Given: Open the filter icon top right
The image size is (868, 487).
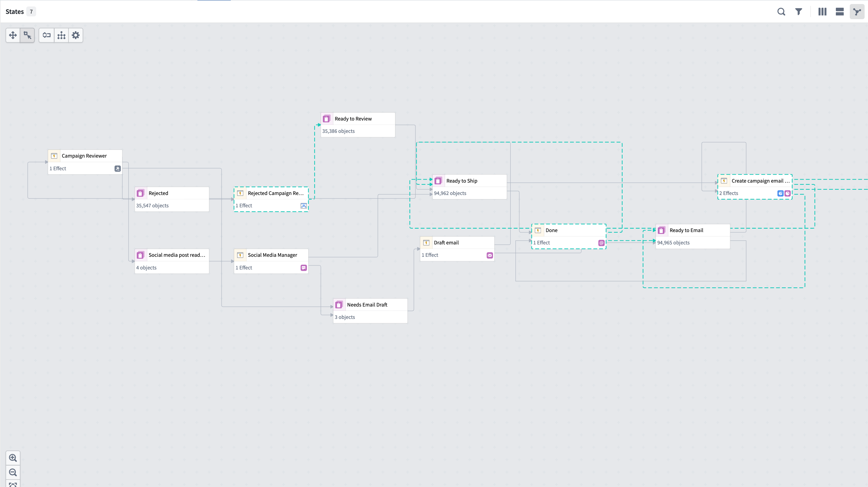Looking at the screenshot, I should 798,11.
